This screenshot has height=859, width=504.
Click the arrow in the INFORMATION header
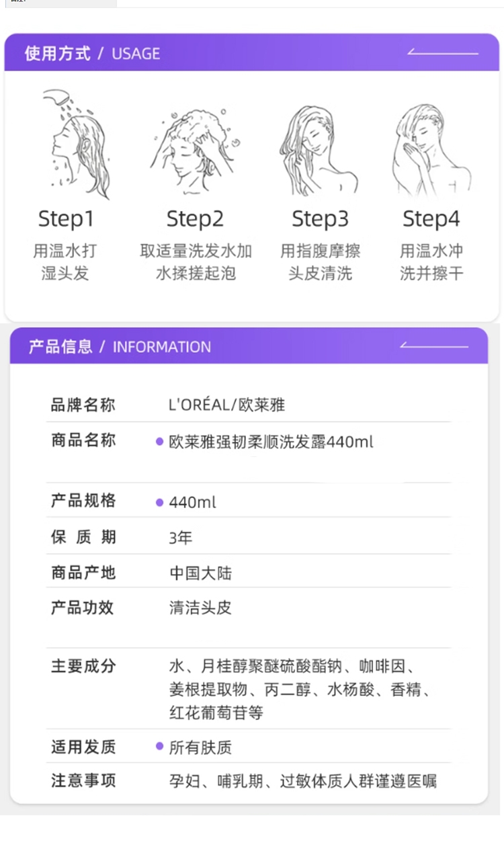pos(433,345)
